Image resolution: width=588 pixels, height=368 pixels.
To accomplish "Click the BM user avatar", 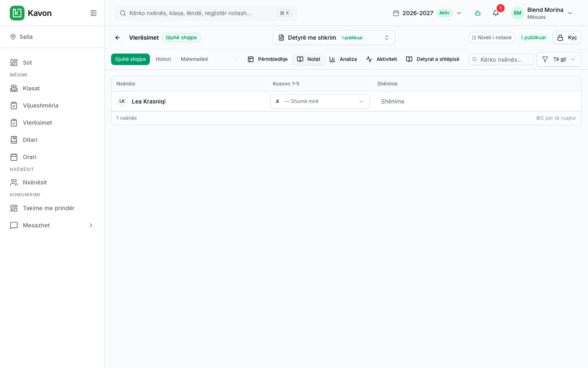I will coord(517,13).
